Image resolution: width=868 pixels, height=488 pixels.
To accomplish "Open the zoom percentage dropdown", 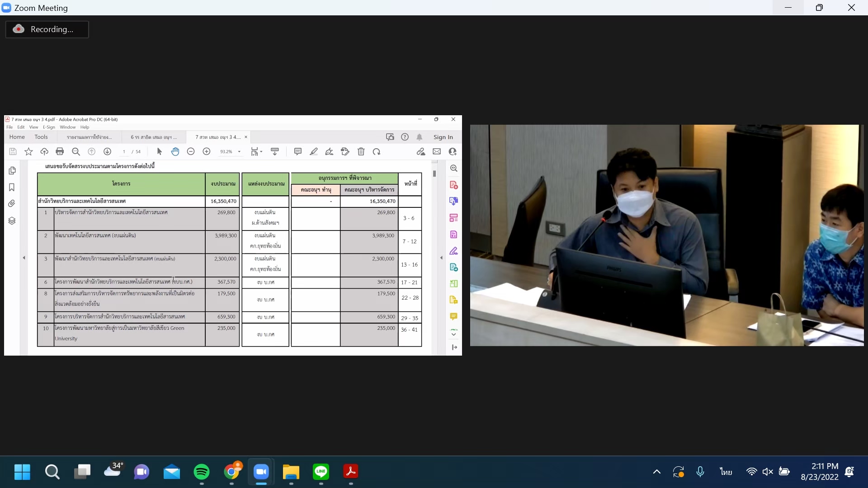I will tap(239, 152).
